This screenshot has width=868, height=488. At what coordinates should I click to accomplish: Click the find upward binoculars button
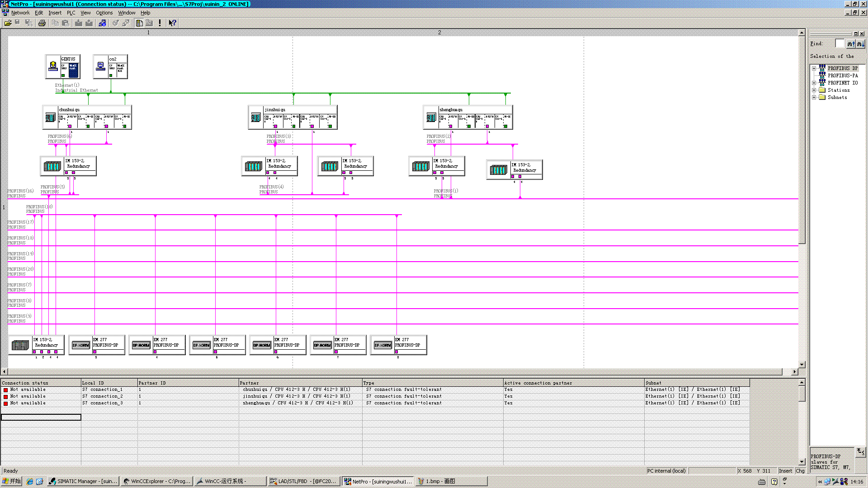point(851,44)
